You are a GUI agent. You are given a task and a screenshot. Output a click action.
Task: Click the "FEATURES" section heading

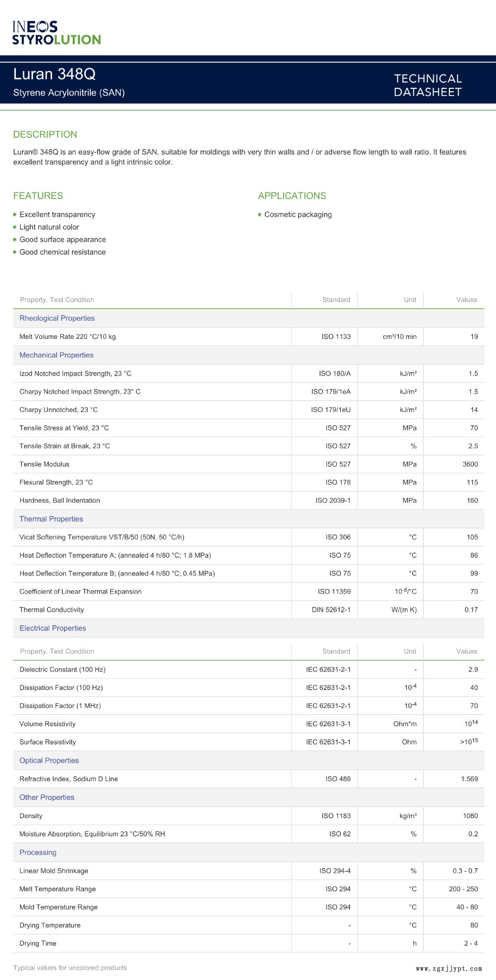38,195
